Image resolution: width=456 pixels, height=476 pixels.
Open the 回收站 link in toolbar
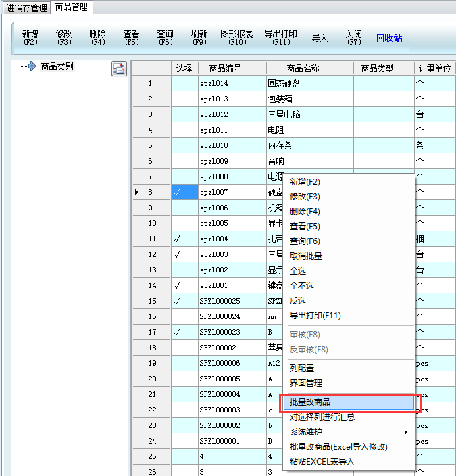(389, 39)
